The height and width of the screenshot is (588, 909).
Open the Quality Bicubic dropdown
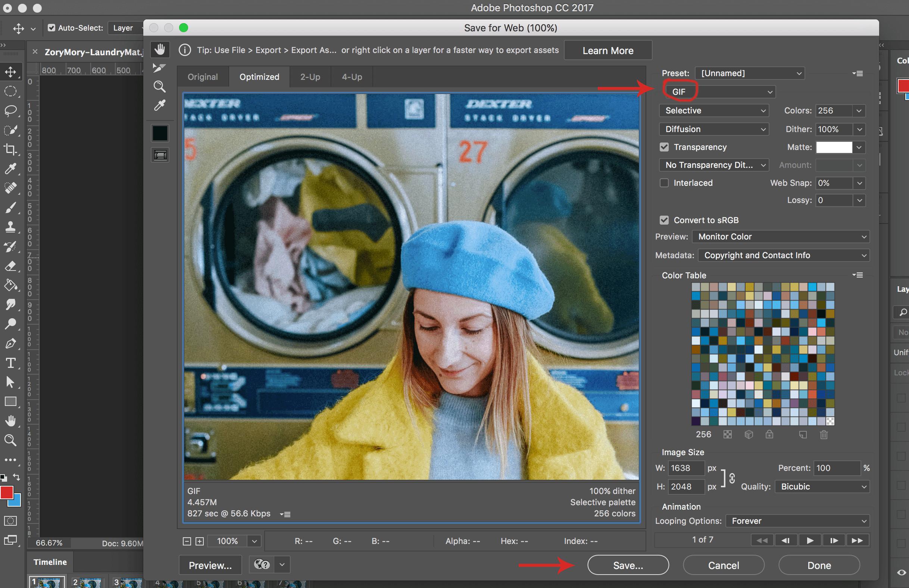[822, 487]
